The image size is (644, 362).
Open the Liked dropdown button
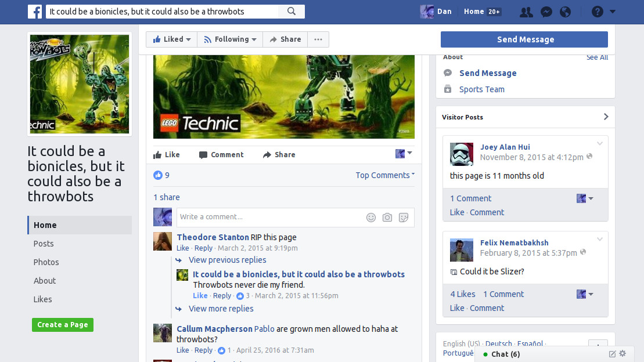coord(172,39)
